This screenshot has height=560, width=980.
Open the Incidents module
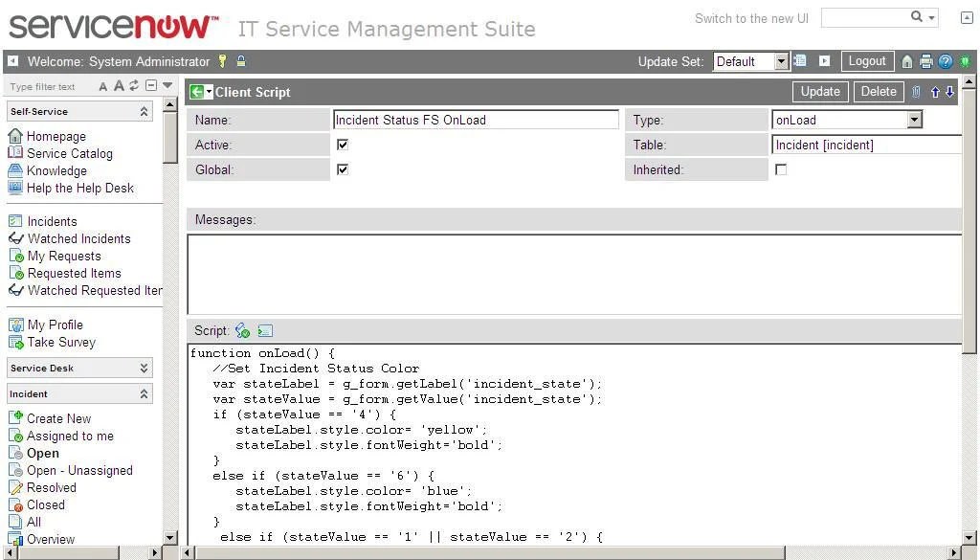pos(52,221)
